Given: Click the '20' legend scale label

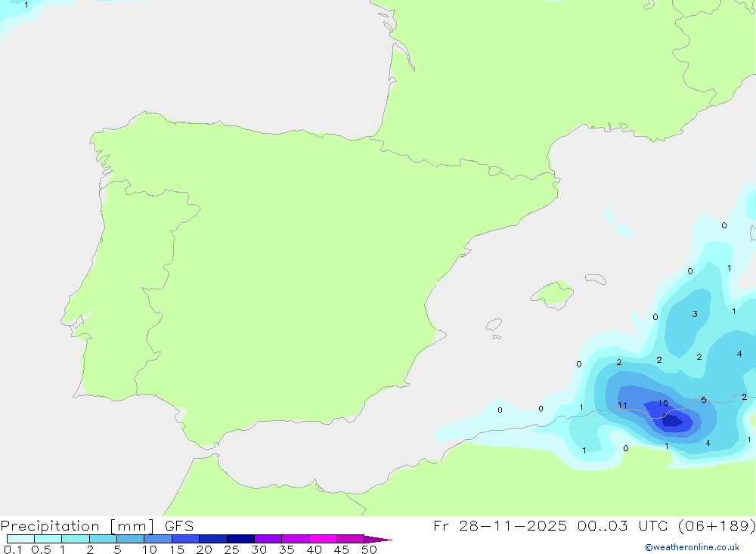Looking at the screenshot, I should coord(204,549).
